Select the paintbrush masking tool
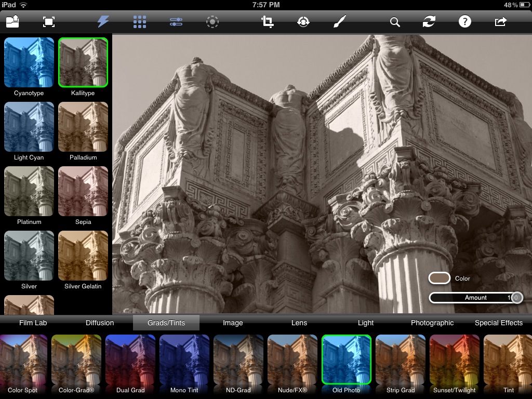Screen dimensions: 532x399 339,21
